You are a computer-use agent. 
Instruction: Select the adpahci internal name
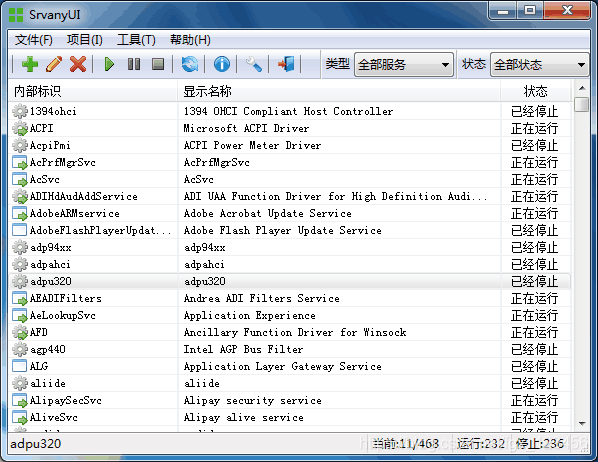(x=50, y=264)
